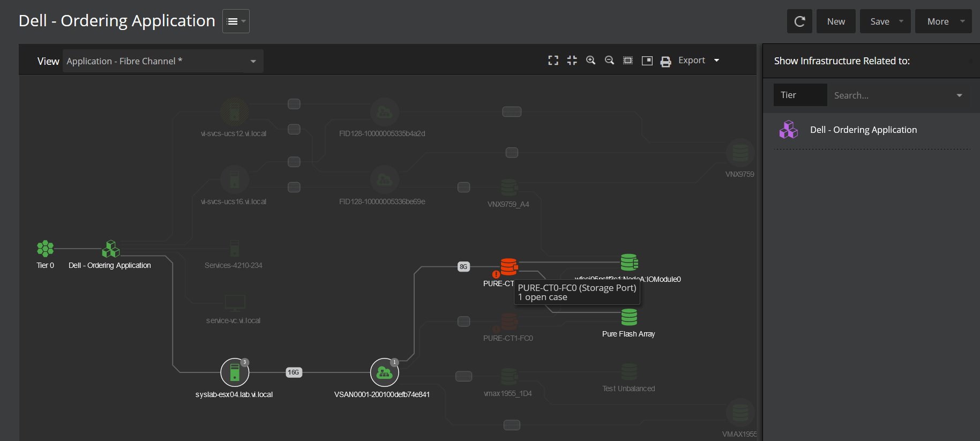This screenshot has width=980, height=441.
Task: Click the badge 3 on syslab-esx04 node
Action: pos(245,362)
